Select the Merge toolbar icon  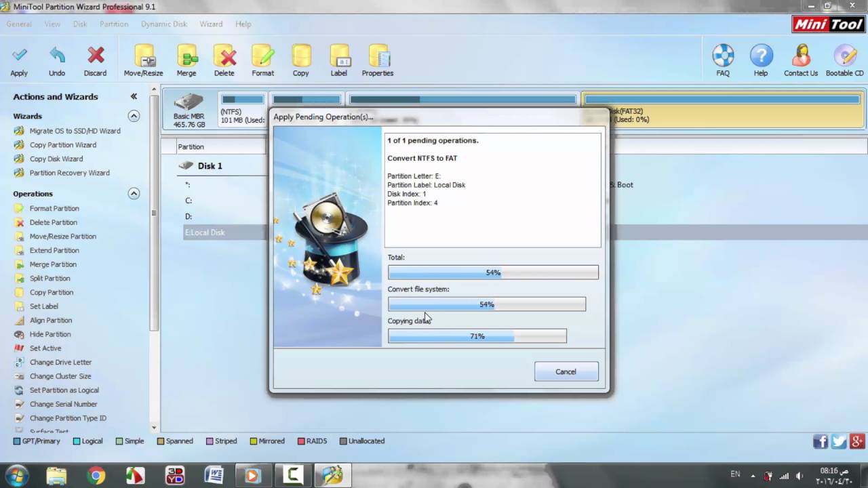[x=186, y=56]
